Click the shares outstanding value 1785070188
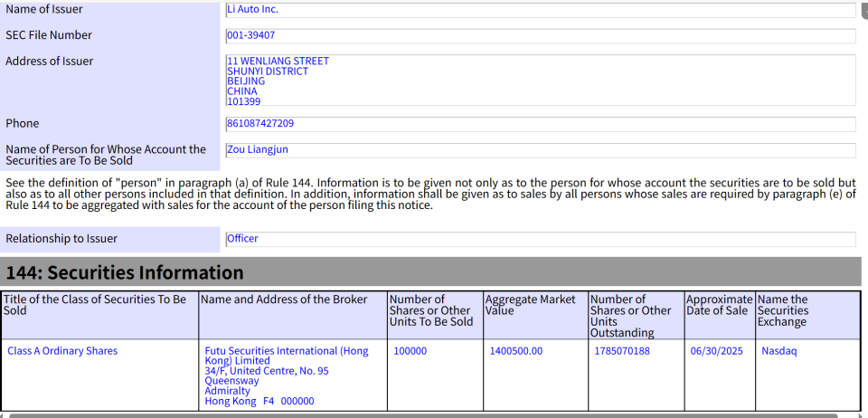 [x=622, y=351]
